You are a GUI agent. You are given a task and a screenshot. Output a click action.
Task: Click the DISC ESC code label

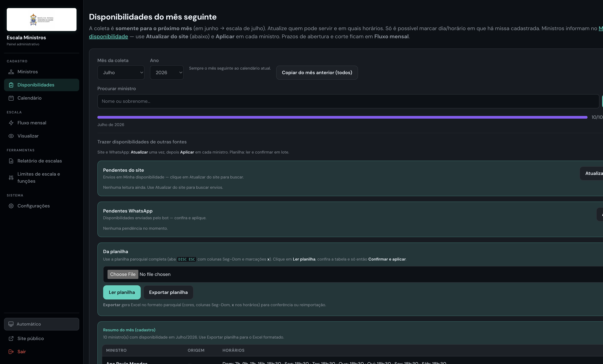(x=187, y=260)
